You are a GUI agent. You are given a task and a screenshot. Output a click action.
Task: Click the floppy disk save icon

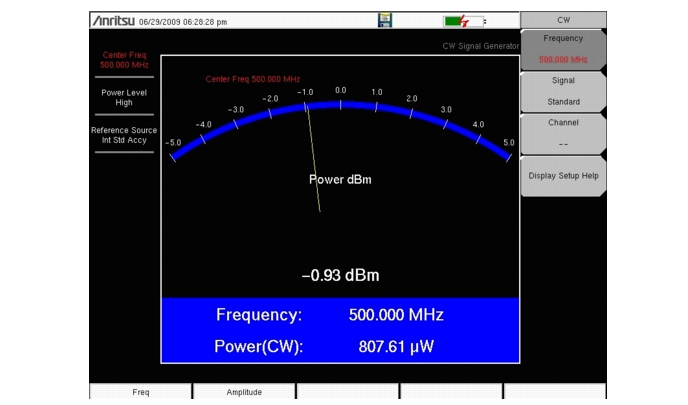click(385, 20)
